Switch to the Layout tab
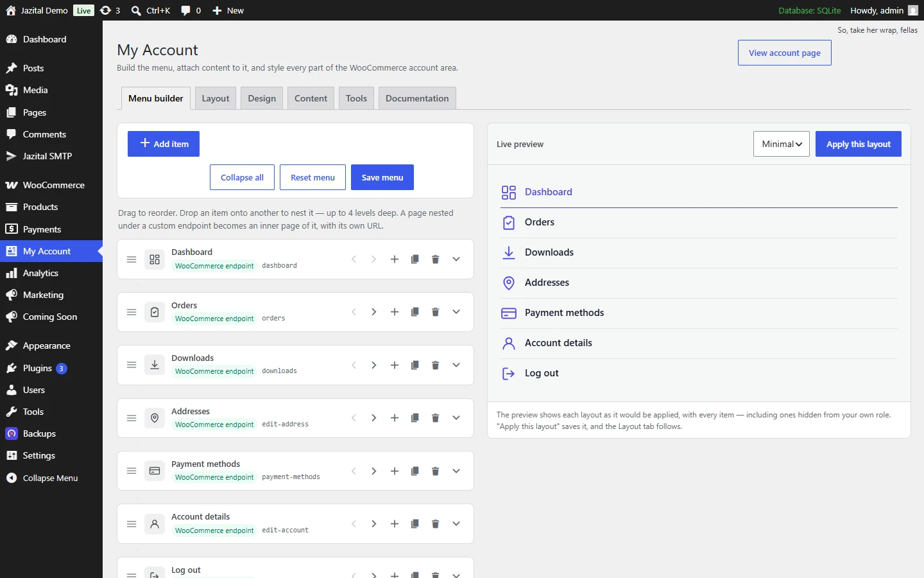 [x=216, y=98]
